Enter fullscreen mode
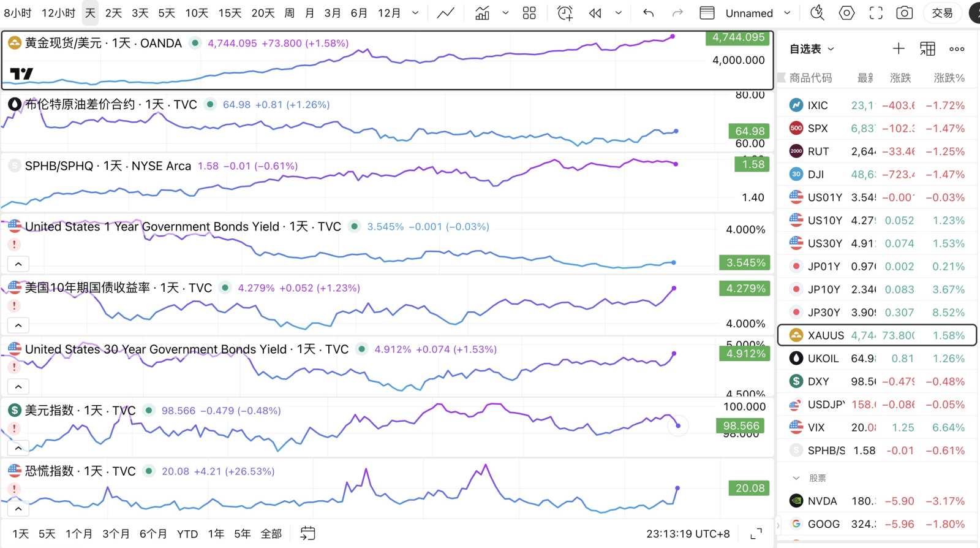 (x=876, y=13)
